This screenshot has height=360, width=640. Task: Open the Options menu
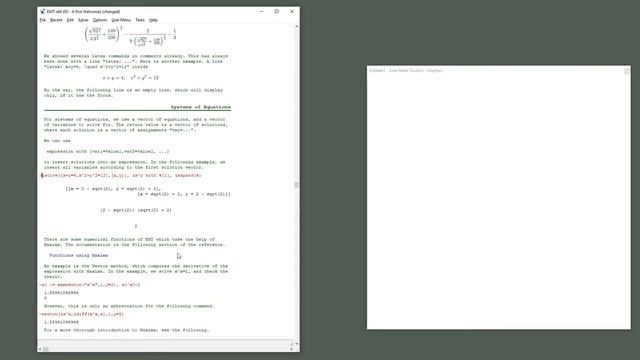point(100,20)
